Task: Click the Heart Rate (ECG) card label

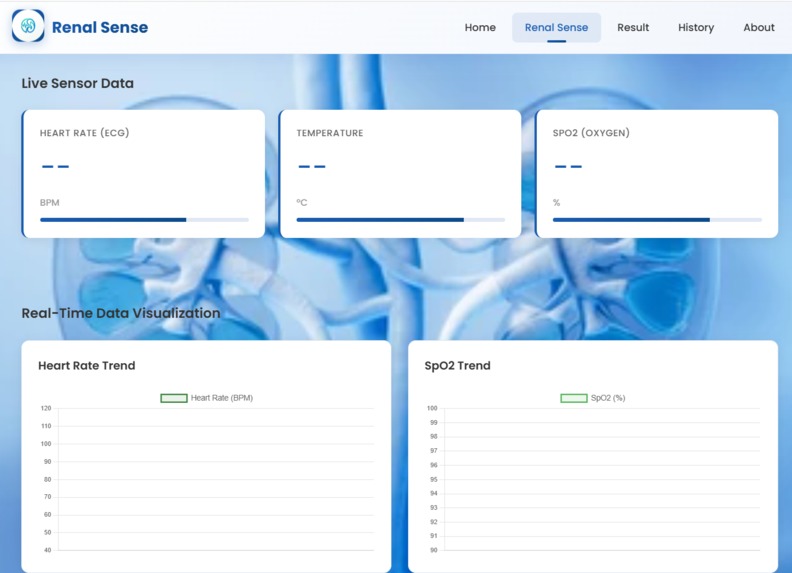Action: click(84, 133)
